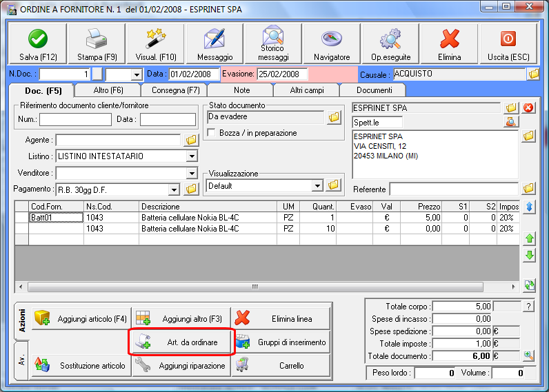Open the Pagamento folder lookup icon
Image resolution: width=549 pixels, height=392 pixels.
(191, 189)
